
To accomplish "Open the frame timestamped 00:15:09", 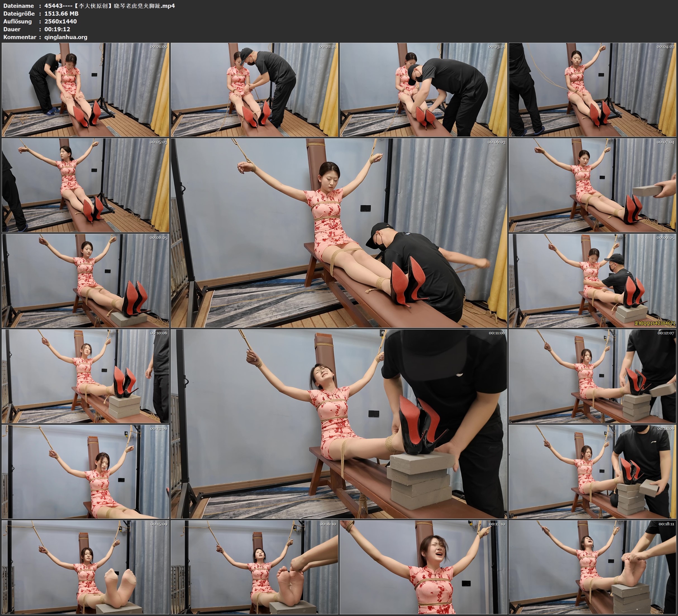I will [85, 567].
